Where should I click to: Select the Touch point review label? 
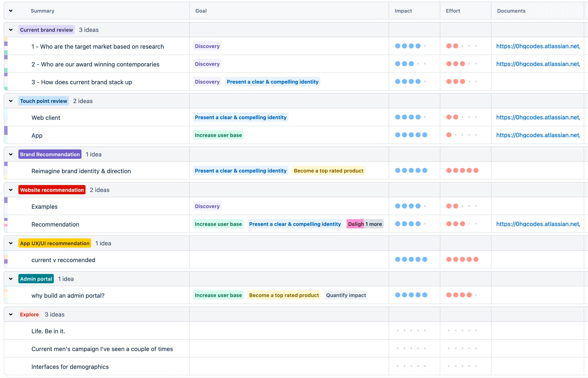click(43, 101)
